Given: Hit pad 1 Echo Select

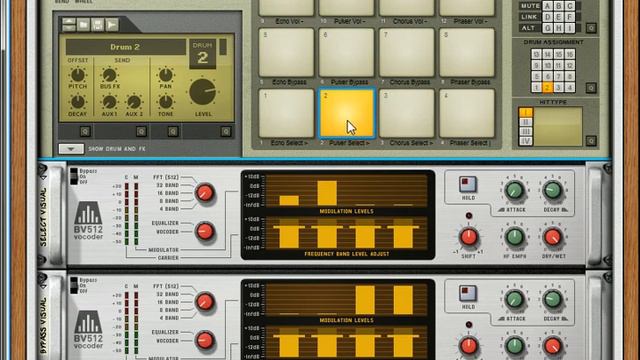Looking at the screenshot, I should [286, 114].
